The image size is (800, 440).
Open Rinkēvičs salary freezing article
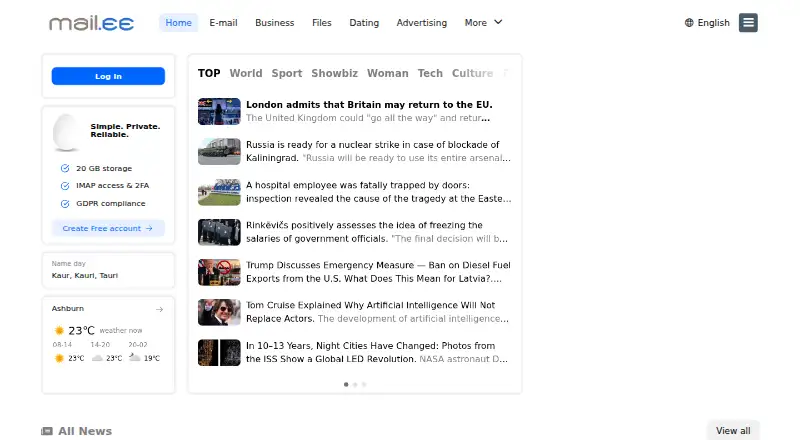click(x=379, y=232)
